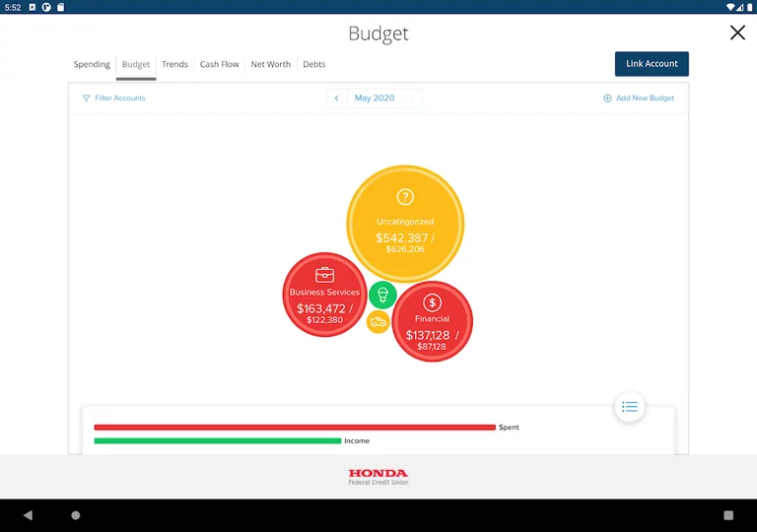Go to next month arrow
Viewport: 757px width, 532px height.
(413, 99)
